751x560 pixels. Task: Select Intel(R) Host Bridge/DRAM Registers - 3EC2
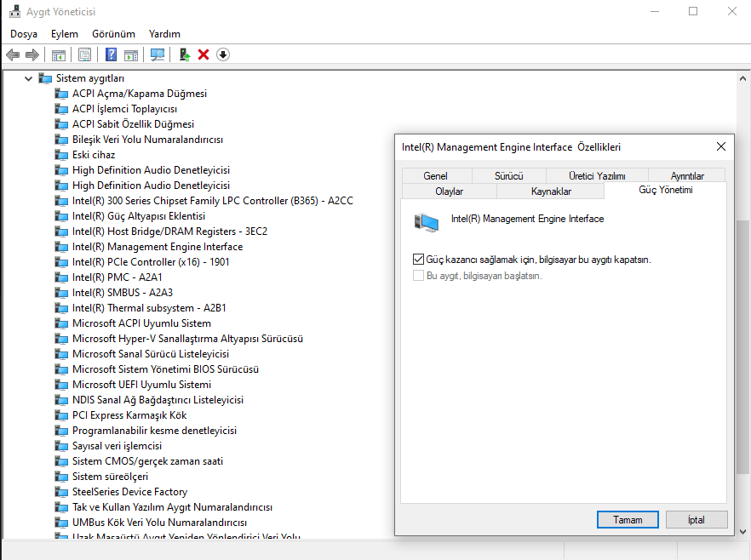pyautogui.click(x=169, y=231)
